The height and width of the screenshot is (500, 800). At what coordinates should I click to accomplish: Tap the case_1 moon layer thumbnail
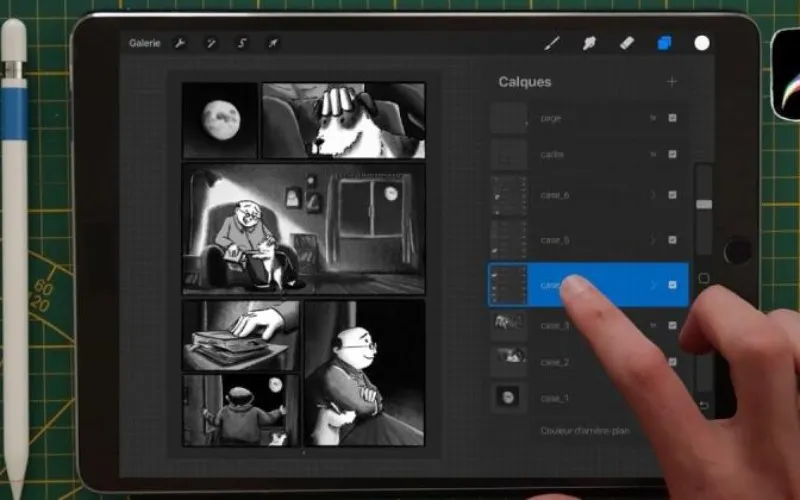coord(509,397)
